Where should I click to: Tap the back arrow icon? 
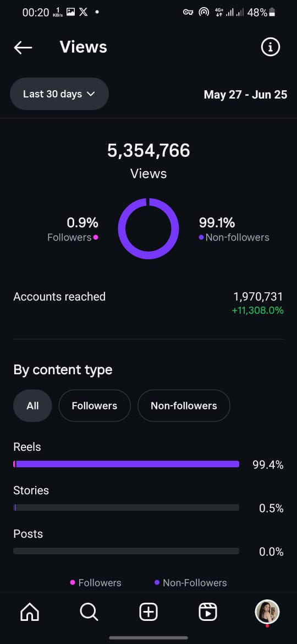coord(23,48)
